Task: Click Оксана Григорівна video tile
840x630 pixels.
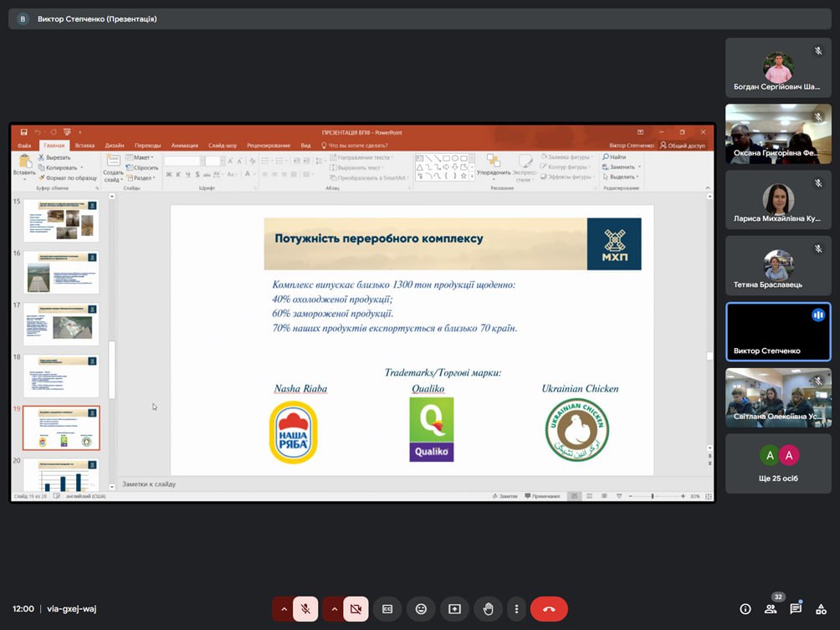Action: tap(778, 134)
